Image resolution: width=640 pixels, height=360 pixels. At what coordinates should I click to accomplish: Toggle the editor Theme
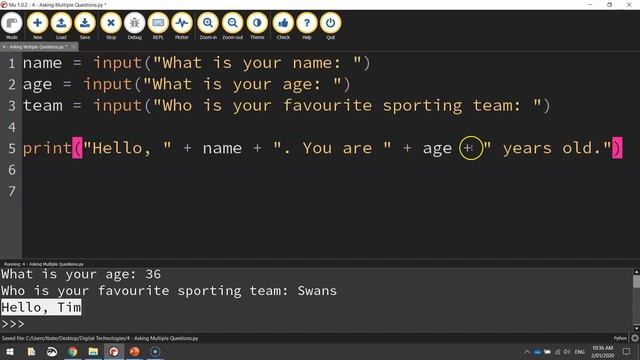pyautogui.click(x=257, y=26)
